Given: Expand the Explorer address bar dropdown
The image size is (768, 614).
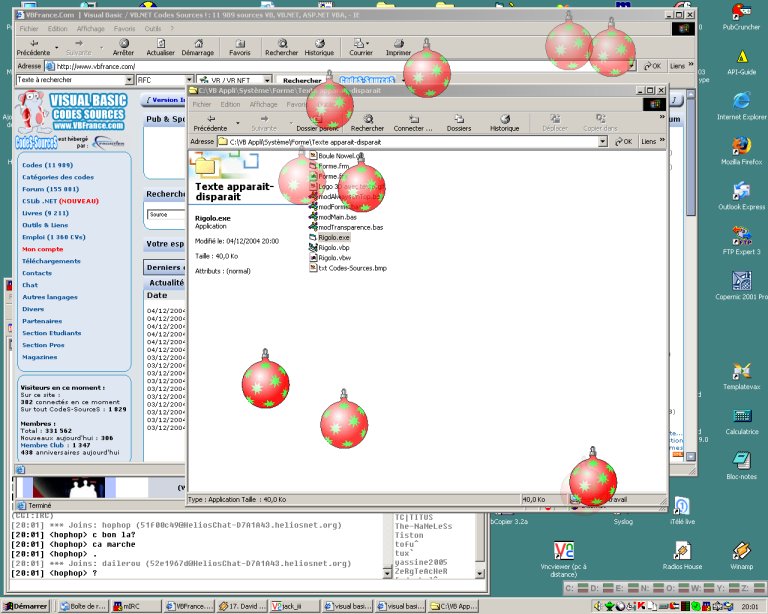Looking at the screenshot, I should (603, 142).
